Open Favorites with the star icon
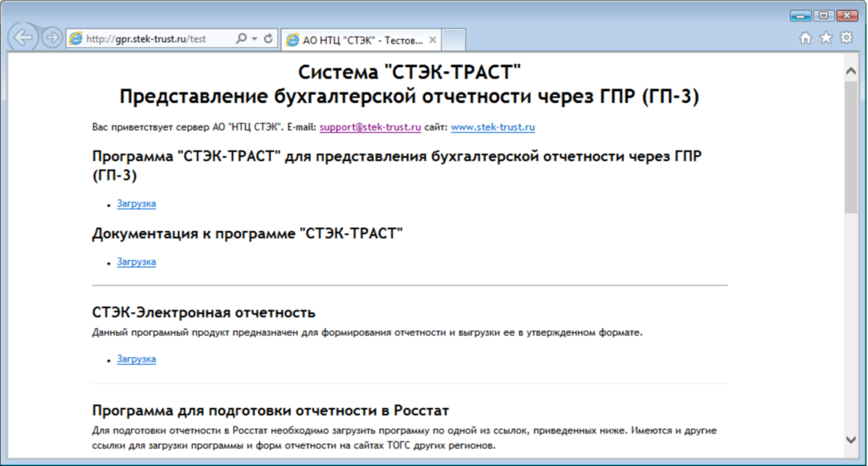This screenshot has width=868, height=466. pos(826,38)
